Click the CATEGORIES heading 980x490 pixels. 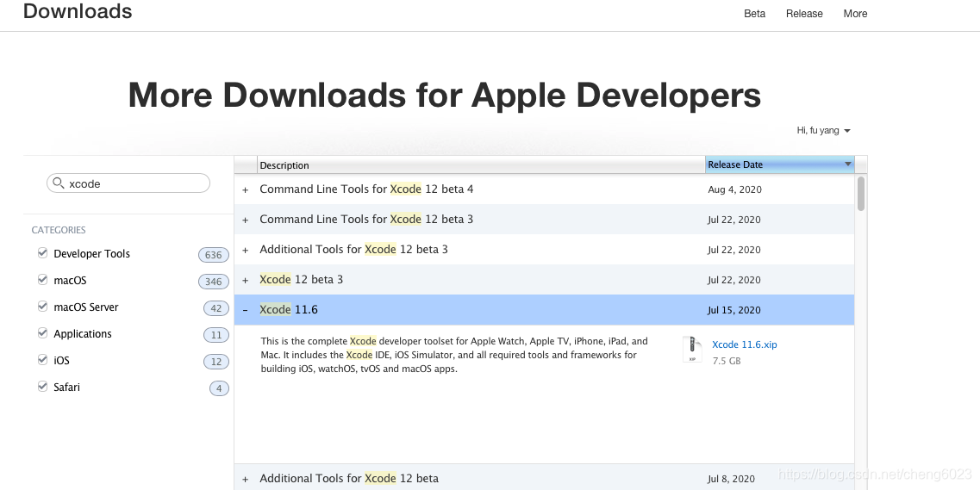(x=59, y=230)
